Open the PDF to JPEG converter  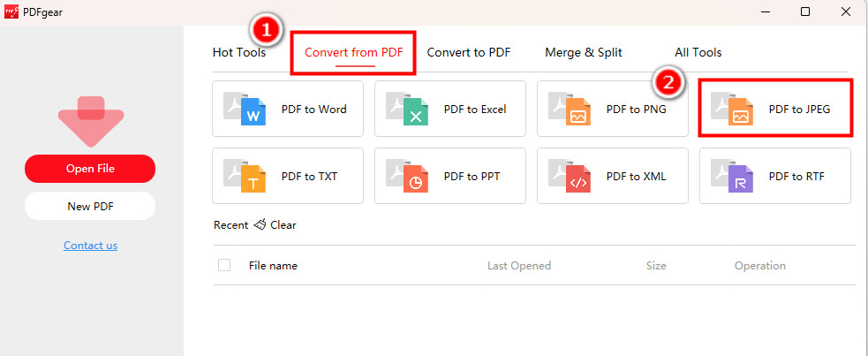pos(775,109)
